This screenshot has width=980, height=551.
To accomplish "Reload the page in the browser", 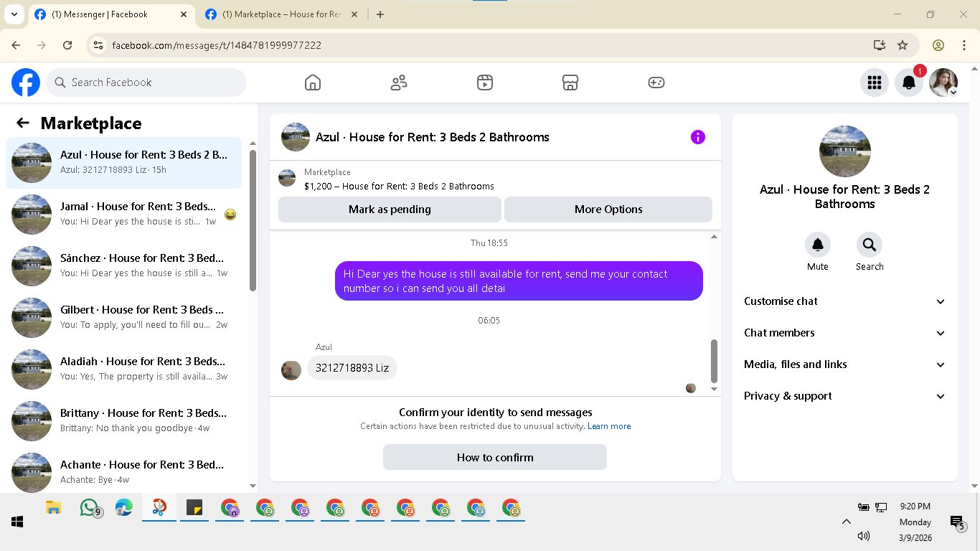I will pos(67,44).
